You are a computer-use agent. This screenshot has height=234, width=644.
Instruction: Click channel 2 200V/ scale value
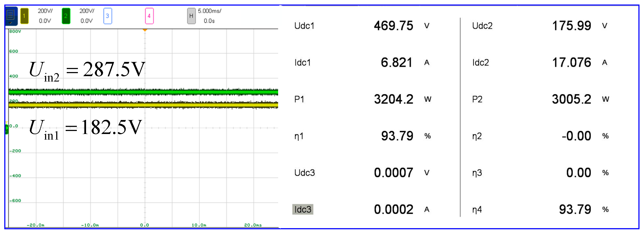click(x=87, y=11)
